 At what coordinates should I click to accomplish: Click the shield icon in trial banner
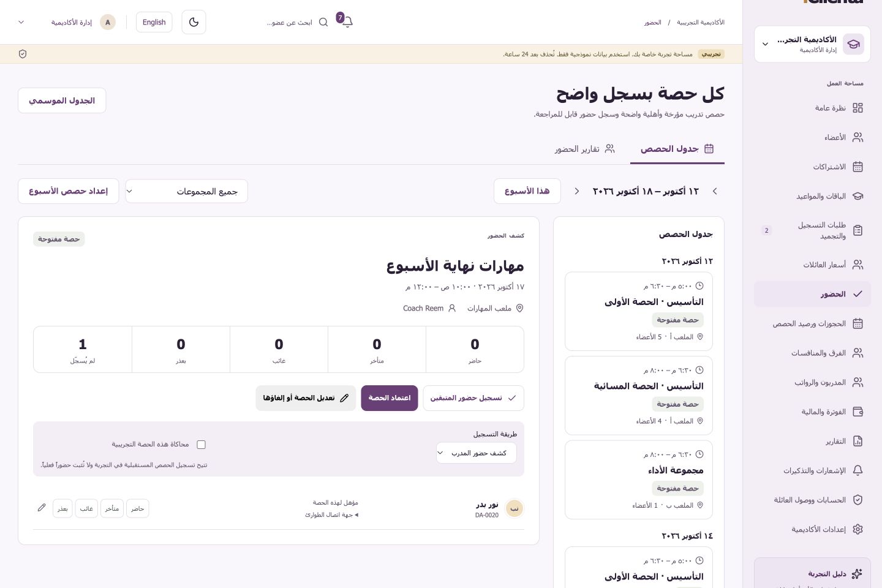23,54
